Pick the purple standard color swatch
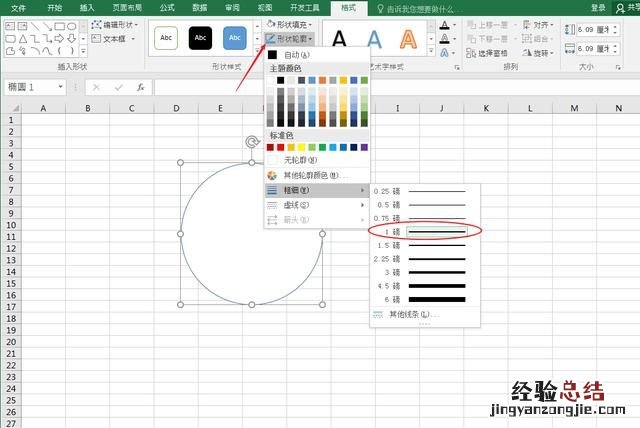This screenshot has height=428, width=640. 364,147
